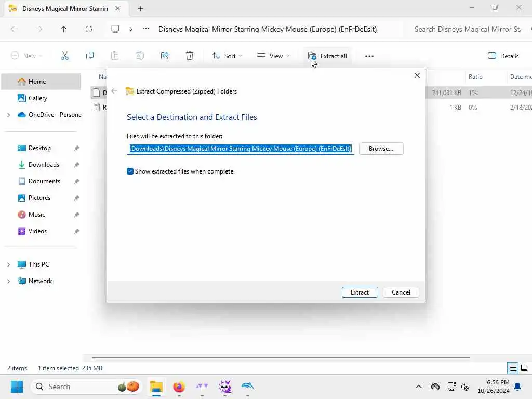Toggle the Details pane button
The image size is (532, 399).
point(503,56)
